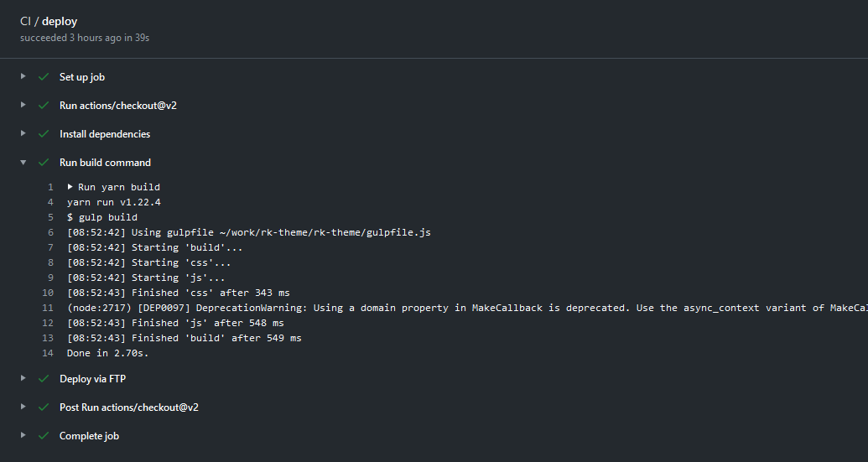Click the DeprecationWarning log line text

pos(467,308)
